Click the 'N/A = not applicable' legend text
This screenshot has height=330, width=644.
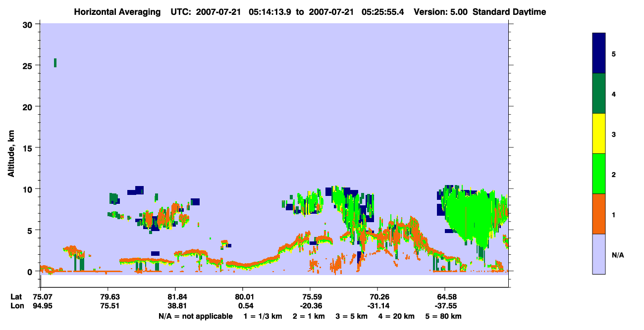[195, 316]
